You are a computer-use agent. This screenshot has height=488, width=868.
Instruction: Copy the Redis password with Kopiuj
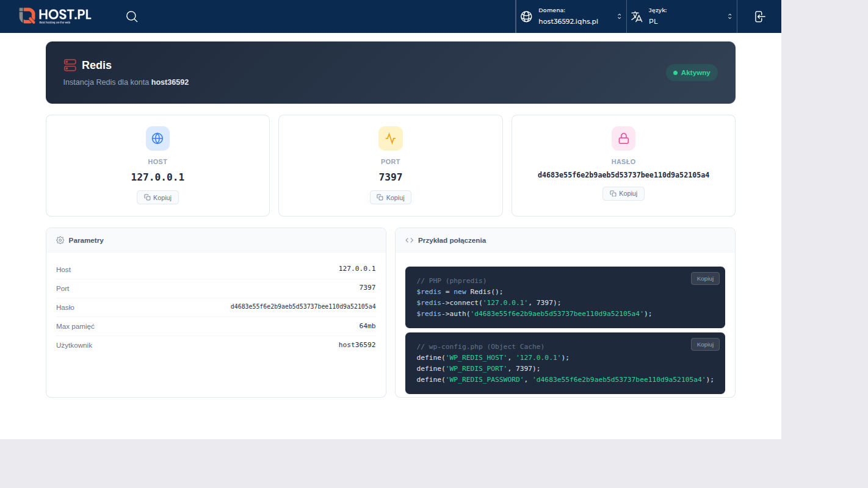[x=623, y=193]
